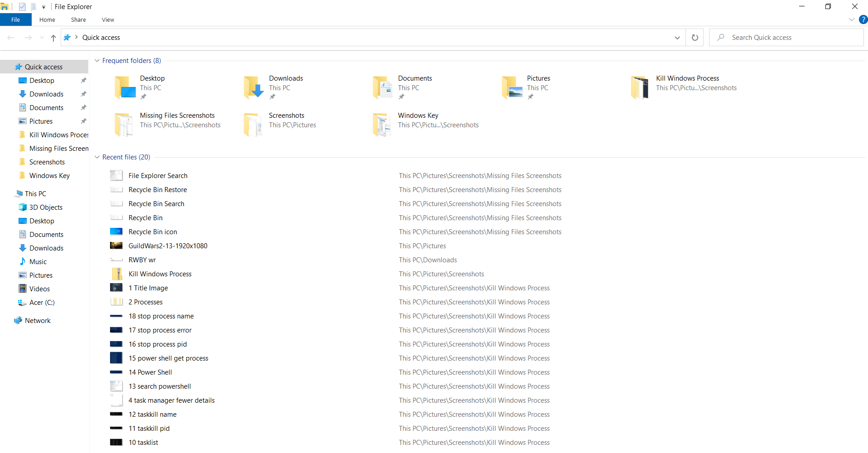Refresh the current folder view
This screenshot has height=453, width=868.
coord(694,38)
